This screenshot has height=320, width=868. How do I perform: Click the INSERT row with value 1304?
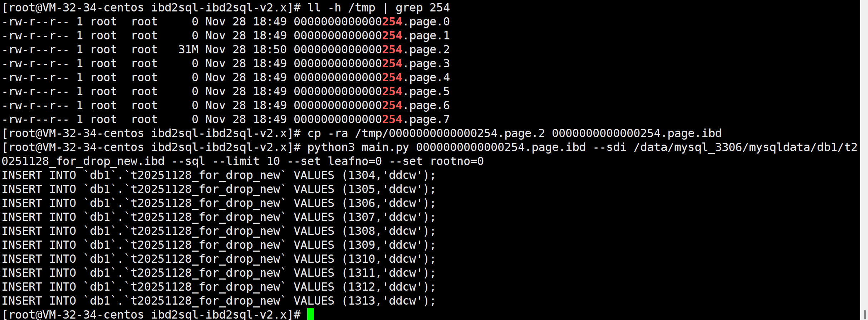219,175
